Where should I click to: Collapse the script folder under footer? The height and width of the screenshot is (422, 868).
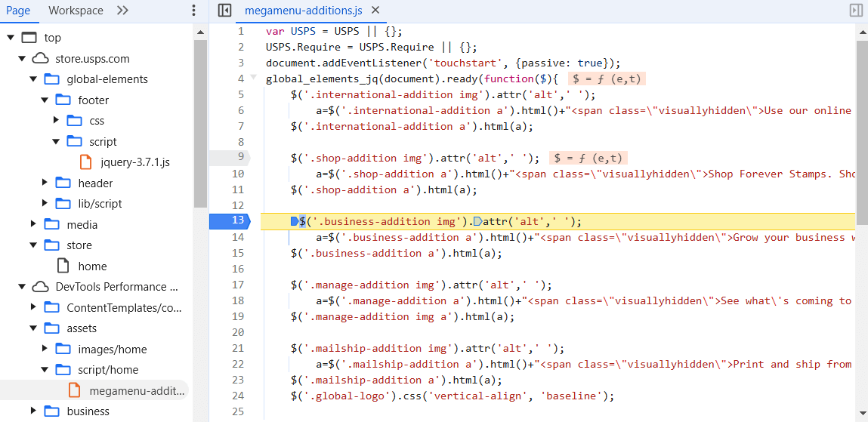coord(56,142)
